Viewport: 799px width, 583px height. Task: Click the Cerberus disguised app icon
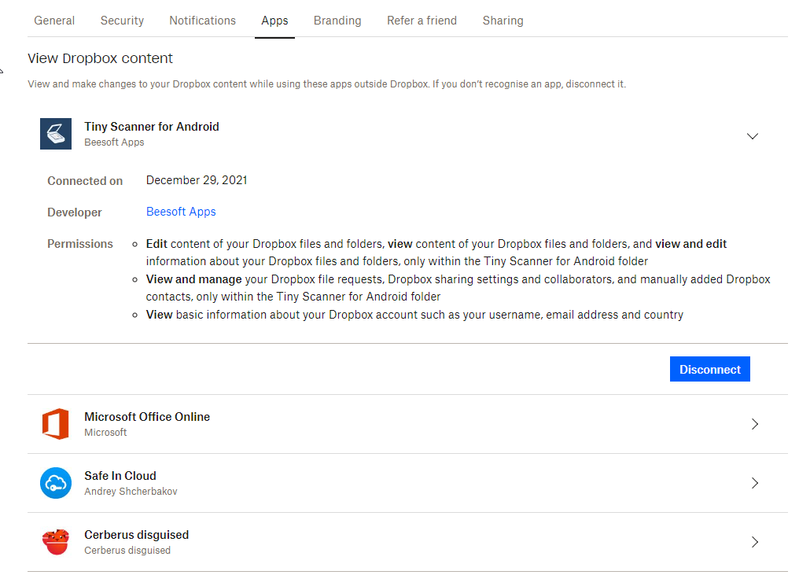pyautogui.click(x=55, y=542)
